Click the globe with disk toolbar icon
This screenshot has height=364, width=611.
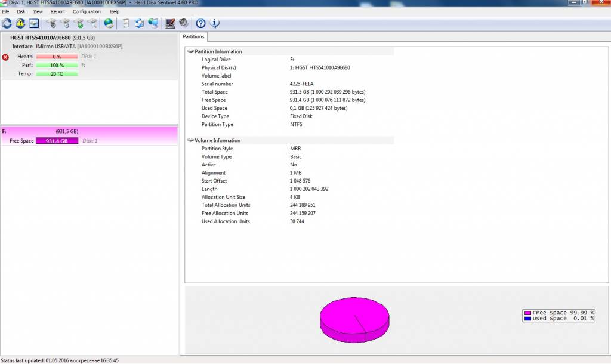coord(109,23)
